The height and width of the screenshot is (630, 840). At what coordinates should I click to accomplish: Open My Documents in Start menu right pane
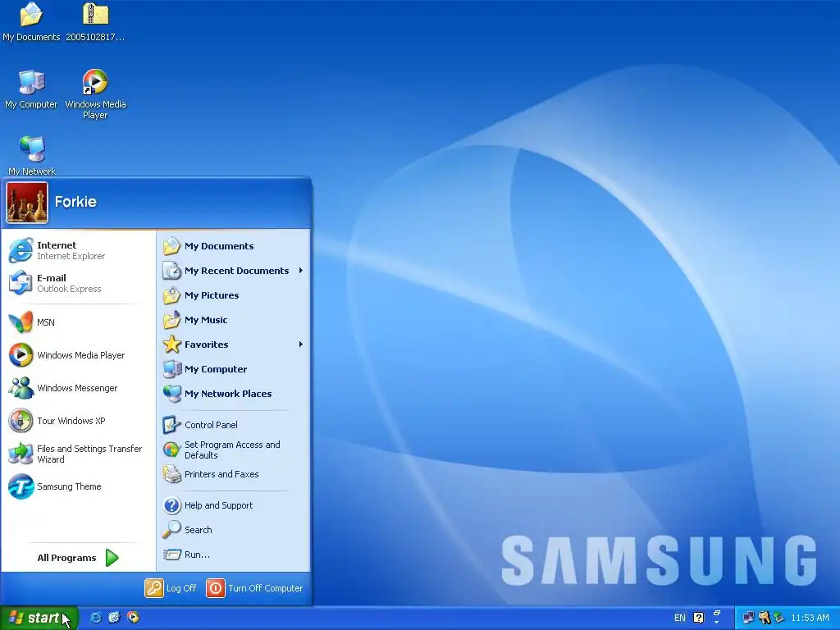[x=234, y=246]
